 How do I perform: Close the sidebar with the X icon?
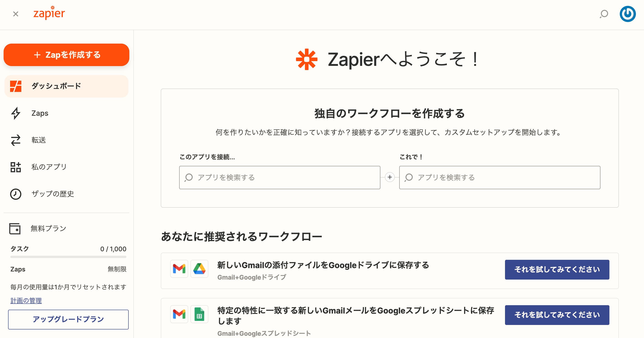click(x=16, y=14)
